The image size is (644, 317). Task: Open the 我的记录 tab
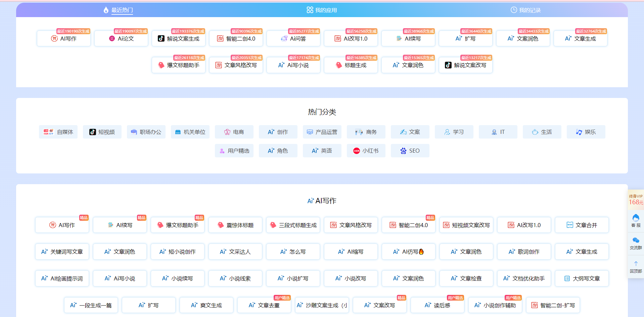point(525,10)
